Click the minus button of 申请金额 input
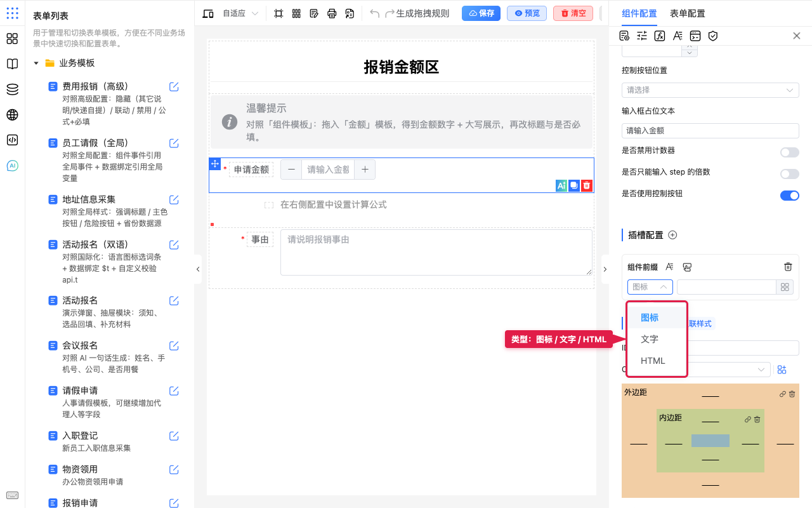This screenshot has width=812, height=508. [x=291, y=170]
